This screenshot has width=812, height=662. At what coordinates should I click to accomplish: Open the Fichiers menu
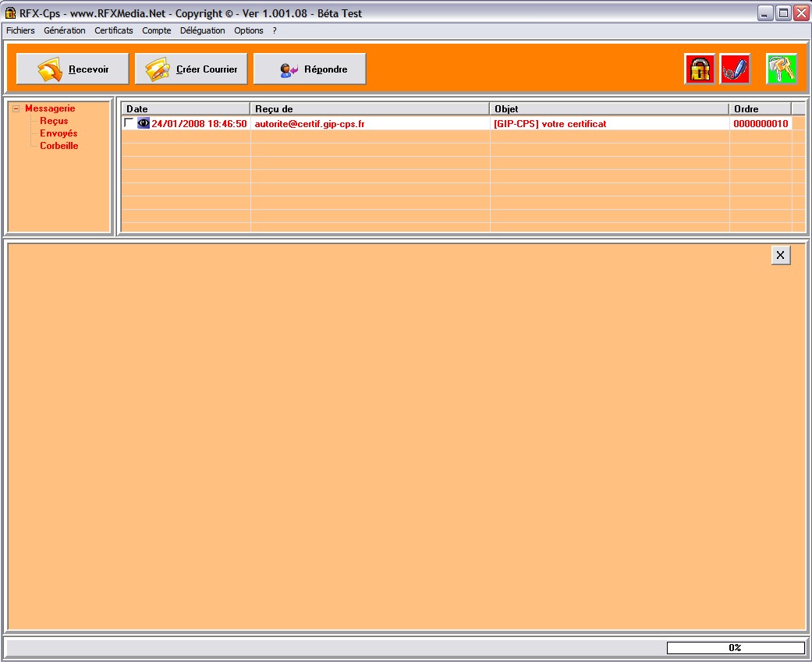coord(20,30)
